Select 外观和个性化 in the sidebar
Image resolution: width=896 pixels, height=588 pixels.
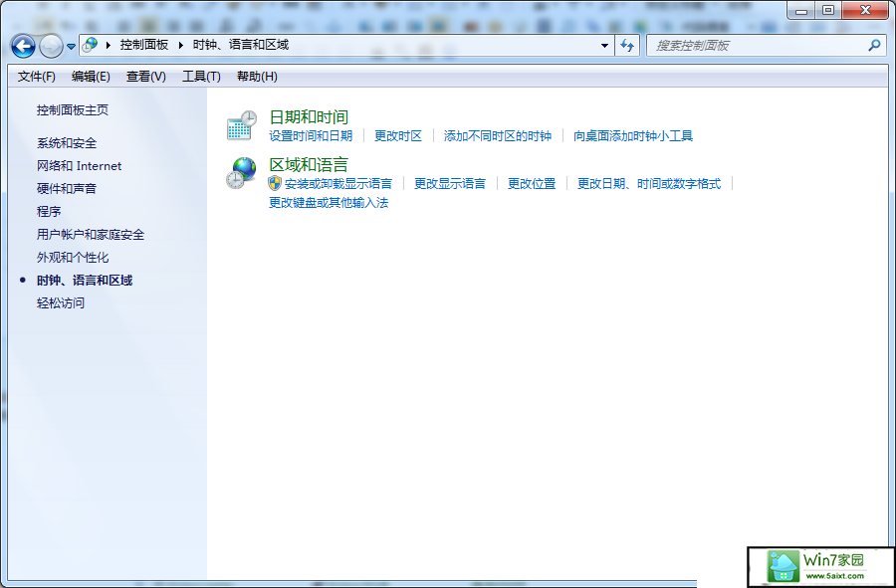click(x=73, y=258)
